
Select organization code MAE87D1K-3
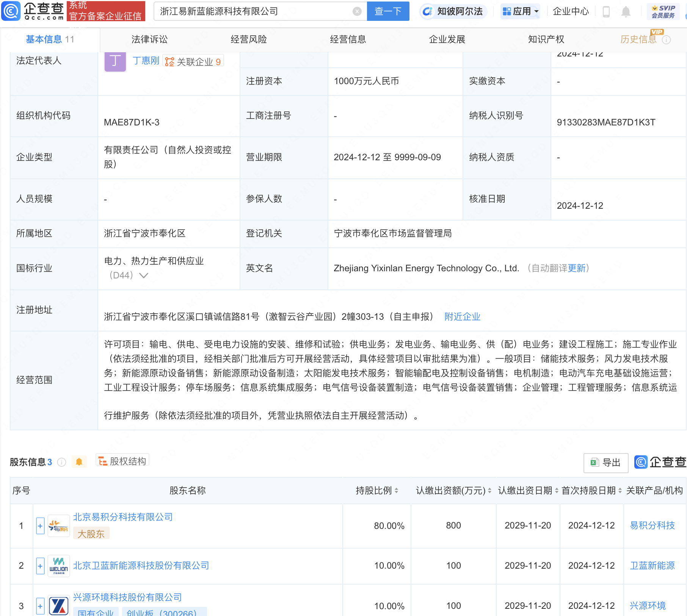(132, 122)
